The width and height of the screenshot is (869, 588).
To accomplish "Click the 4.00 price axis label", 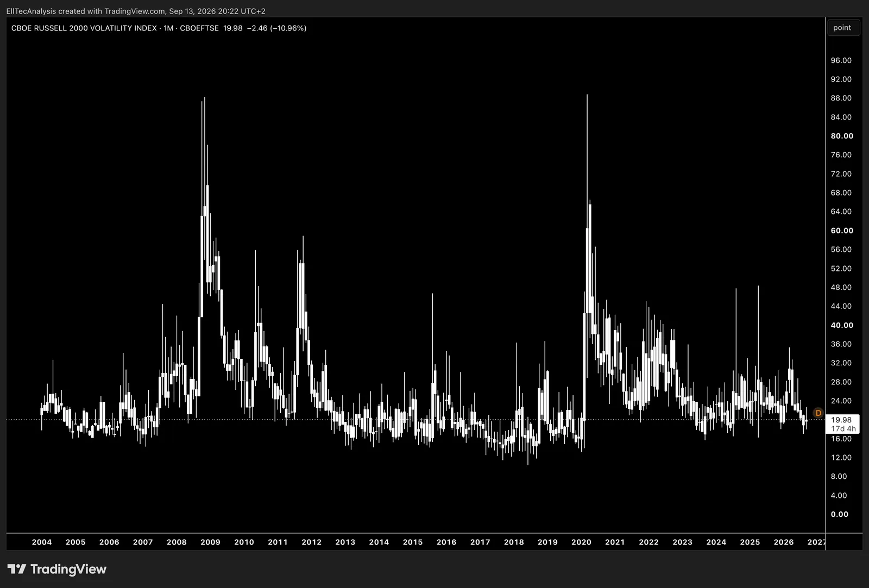I will [839, 496].
